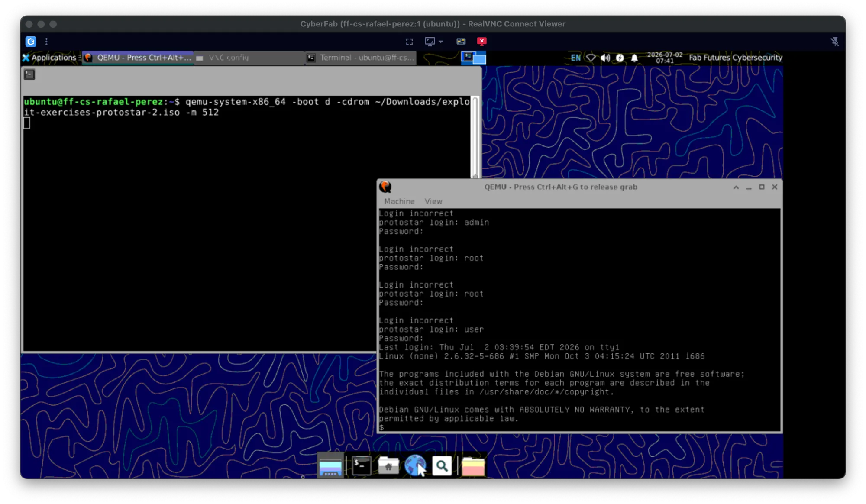Click "protostar login: user" line in QEMU
The height and width of the screenshot is (504, 866).
point(431,330)
